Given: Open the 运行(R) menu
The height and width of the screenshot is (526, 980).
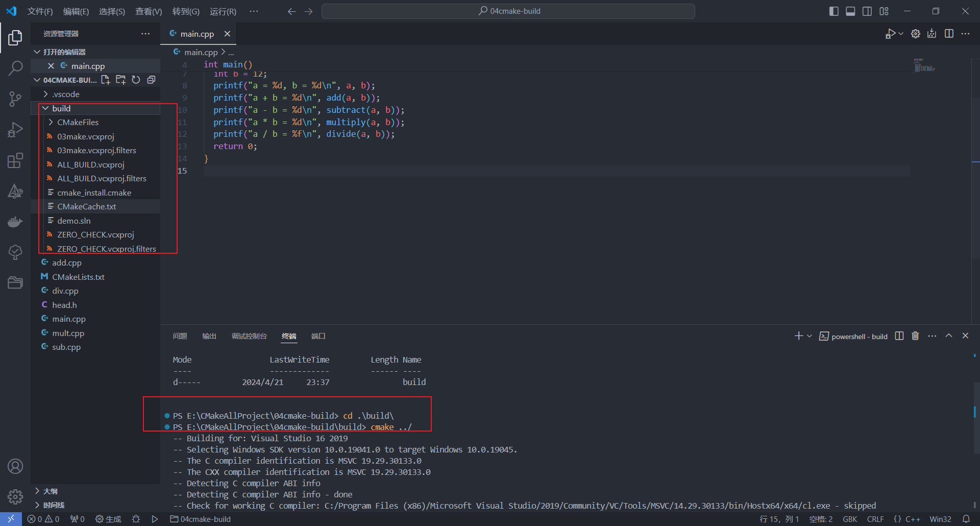Looking at the screenshot, I should pos(223,11).
